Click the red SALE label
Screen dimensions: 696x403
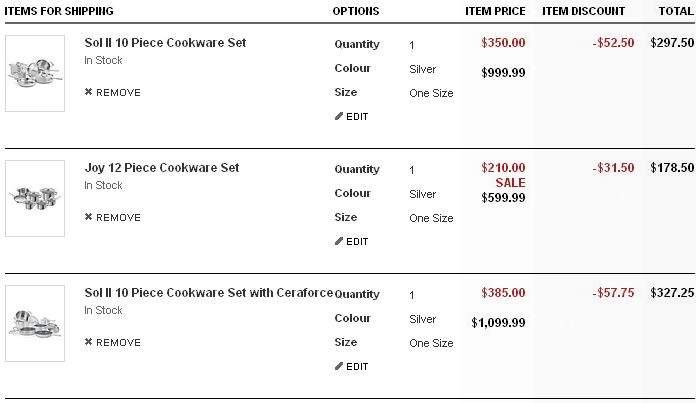(510, 183)
